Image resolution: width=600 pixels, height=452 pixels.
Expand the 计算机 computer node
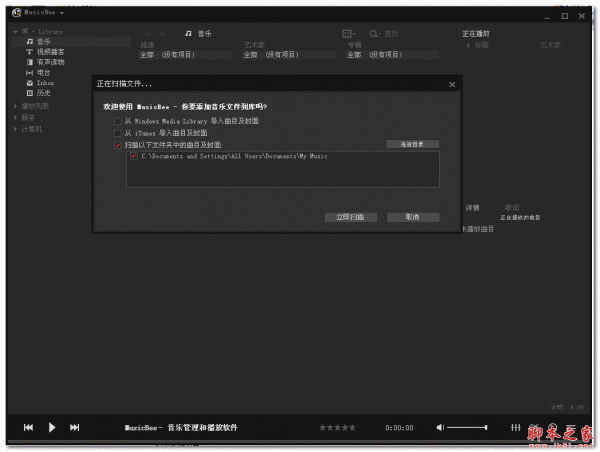15,129
